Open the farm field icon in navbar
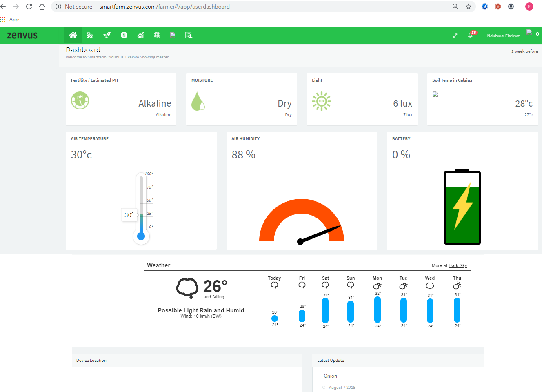The width and height of the screenshot is (542, 392). point(90,36)
